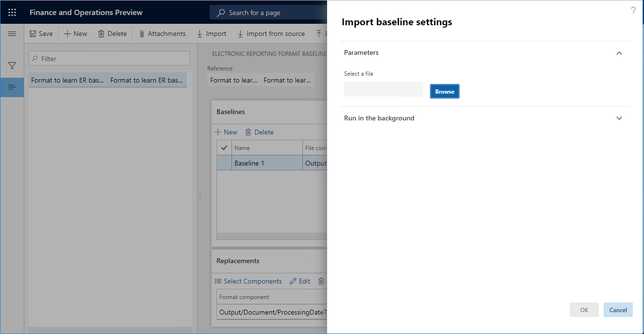Click the help question mark icon
Viewport: 644px width, 334px height.
(x=633, y=10)
